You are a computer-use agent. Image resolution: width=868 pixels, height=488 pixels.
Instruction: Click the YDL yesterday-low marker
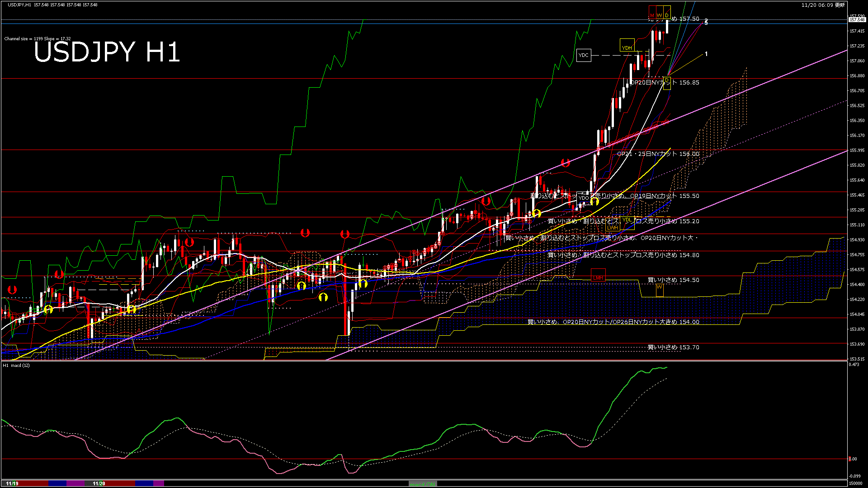pos(627,220)
